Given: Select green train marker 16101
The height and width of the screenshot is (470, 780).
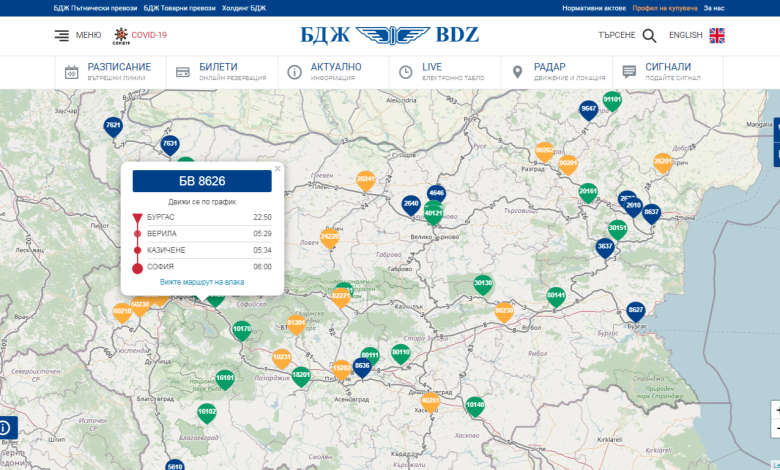Looking at the screenshot, I should 225,379.
